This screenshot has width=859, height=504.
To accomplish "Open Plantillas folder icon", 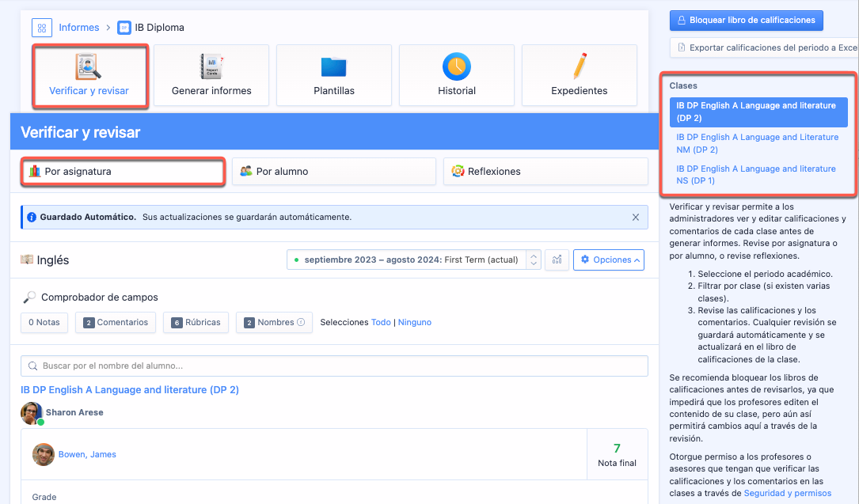I will pyautogui.click(x=334, y=66).
